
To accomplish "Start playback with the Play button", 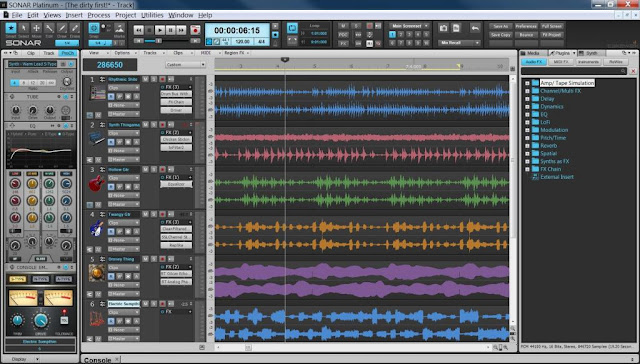I will pyautogui.click(x=160, y=30).
